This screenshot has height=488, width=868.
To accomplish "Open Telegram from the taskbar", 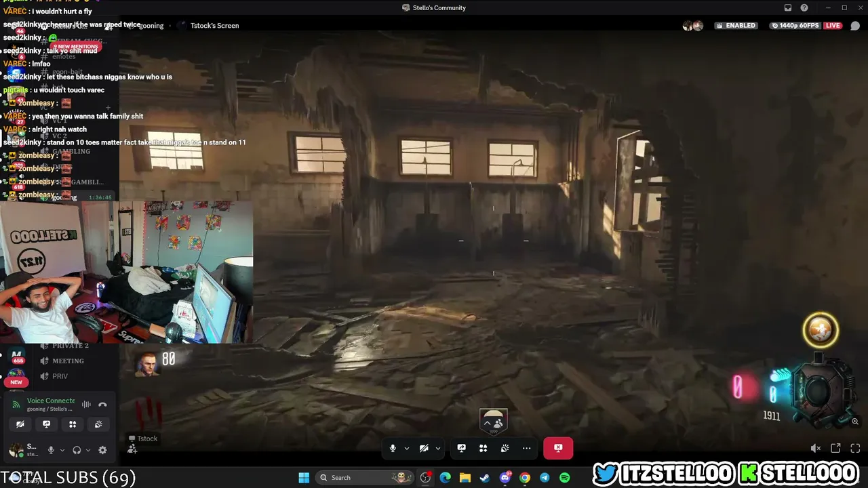I will coord(545,477).
